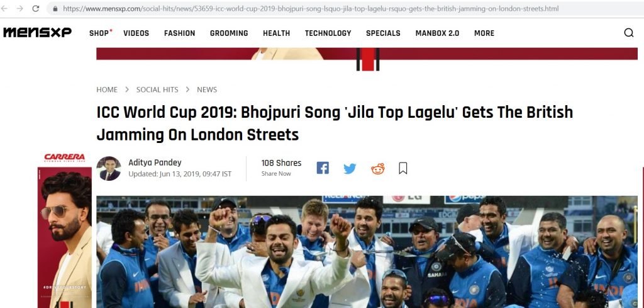Screen dimensions: 644x308
Task: Expand the MORE menu
Action: point(484,33)
